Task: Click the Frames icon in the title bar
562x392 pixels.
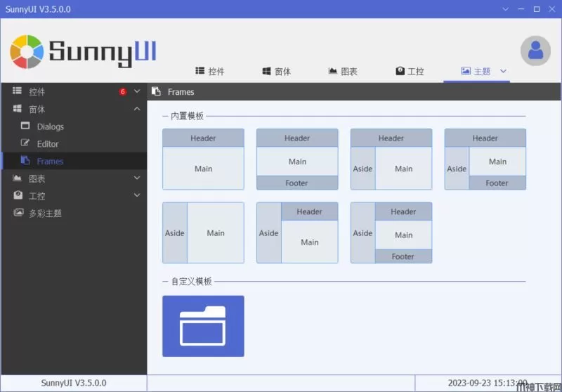Action: tap(157, 92)
